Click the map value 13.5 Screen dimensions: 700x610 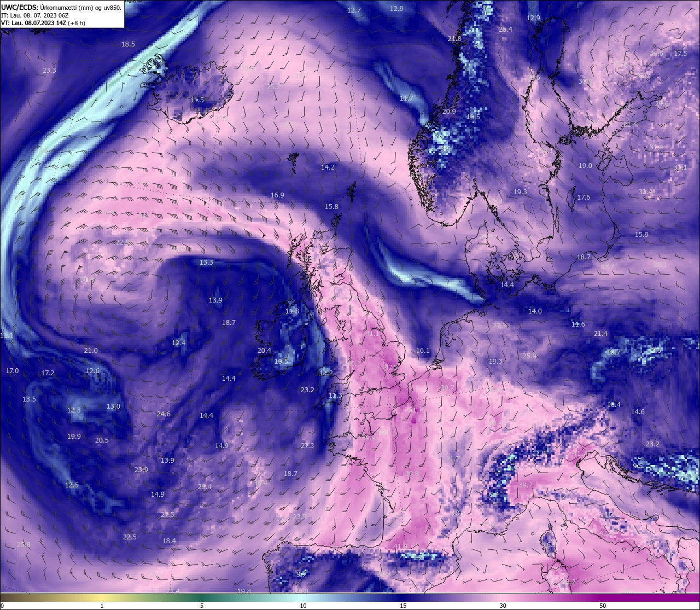point(29,399)
